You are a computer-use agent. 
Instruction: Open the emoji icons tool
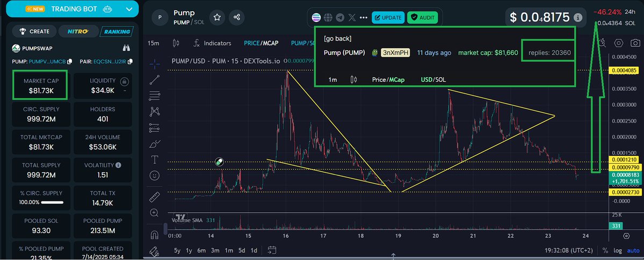coord(155,176)
